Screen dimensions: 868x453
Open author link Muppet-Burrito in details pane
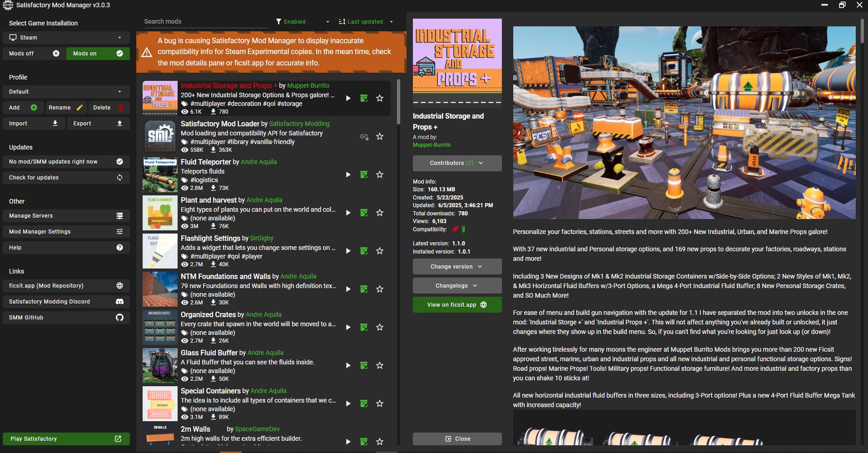(432, 145)
